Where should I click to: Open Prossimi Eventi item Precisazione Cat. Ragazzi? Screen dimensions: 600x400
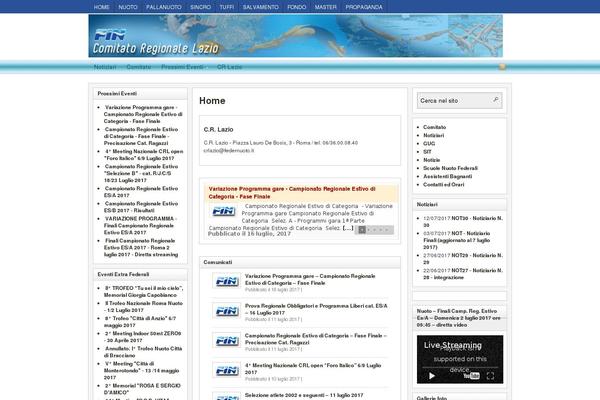141,136
